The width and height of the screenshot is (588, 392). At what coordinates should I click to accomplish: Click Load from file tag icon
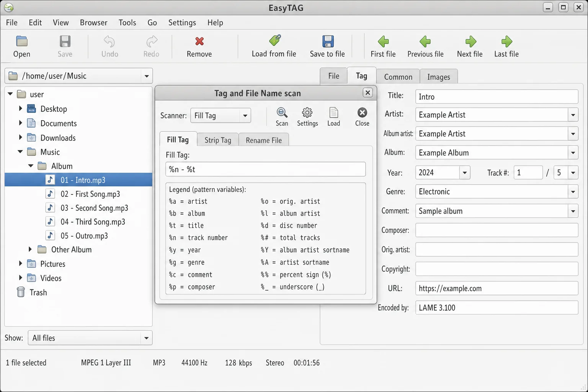[274, 40]
